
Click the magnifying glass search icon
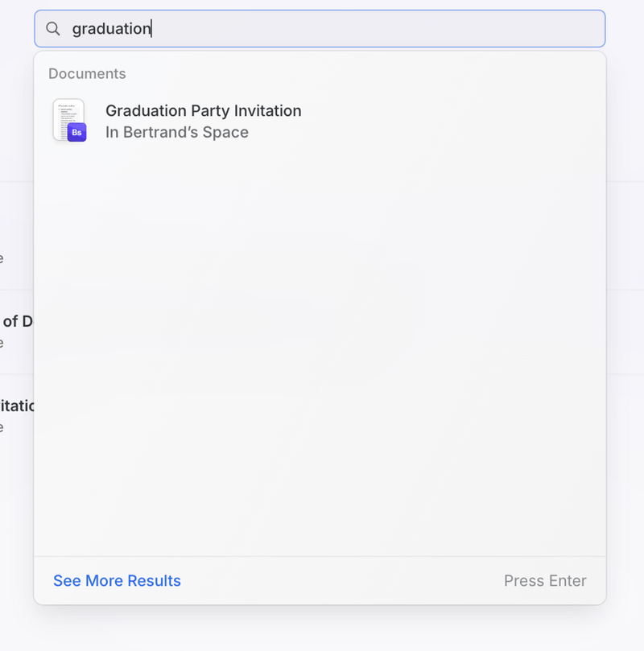click(53, 28)
